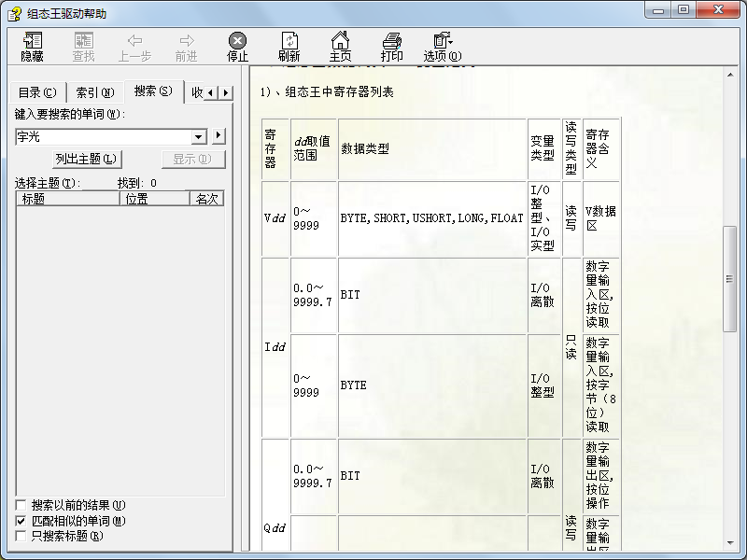Open the search word dropdown list
The width and height of the screenshot is (747, 560).
tap(199, 136)
